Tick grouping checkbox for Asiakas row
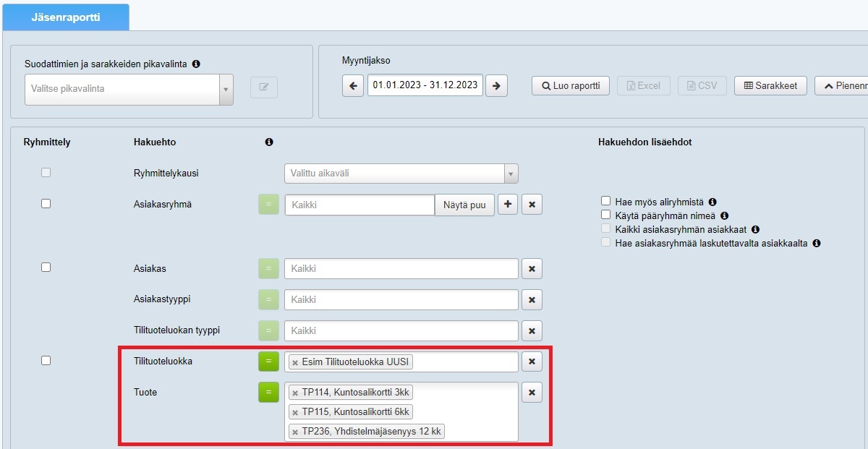 pyautogui.click(x=46, y=268)
